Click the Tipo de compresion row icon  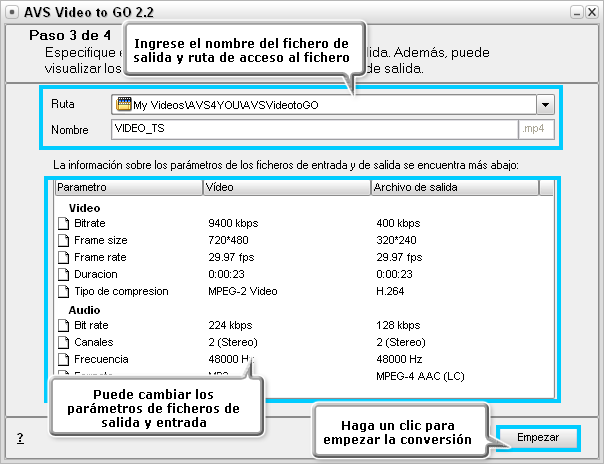64,291
